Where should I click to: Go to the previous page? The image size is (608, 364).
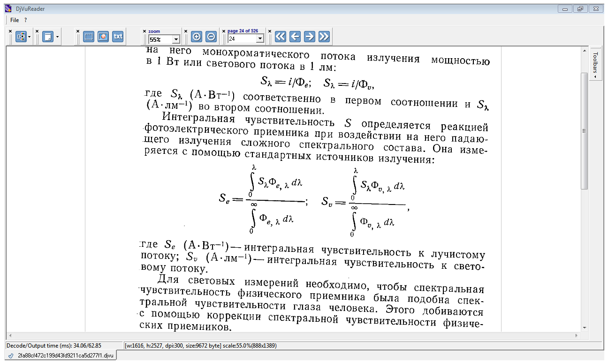(x=295, y=37)
